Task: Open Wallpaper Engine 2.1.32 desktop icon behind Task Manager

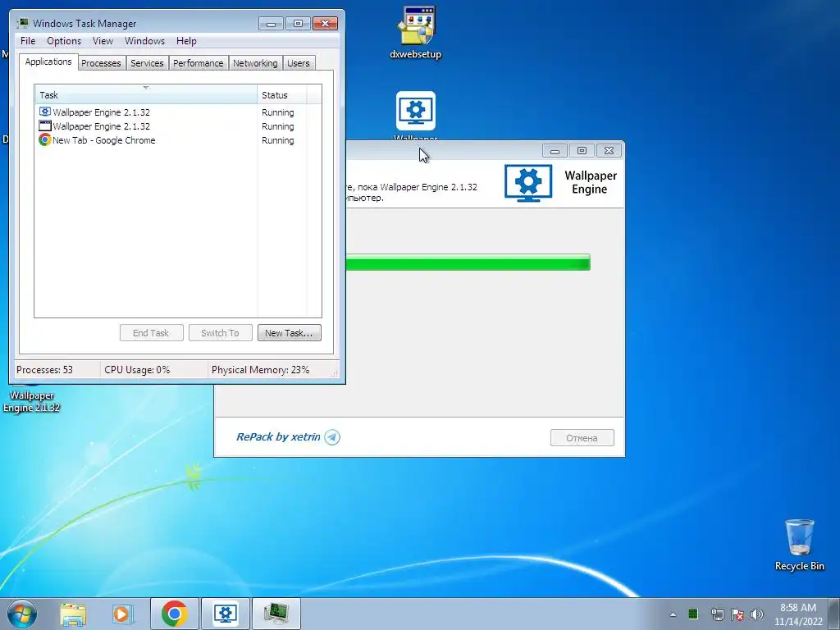Action: click(31, 399)
